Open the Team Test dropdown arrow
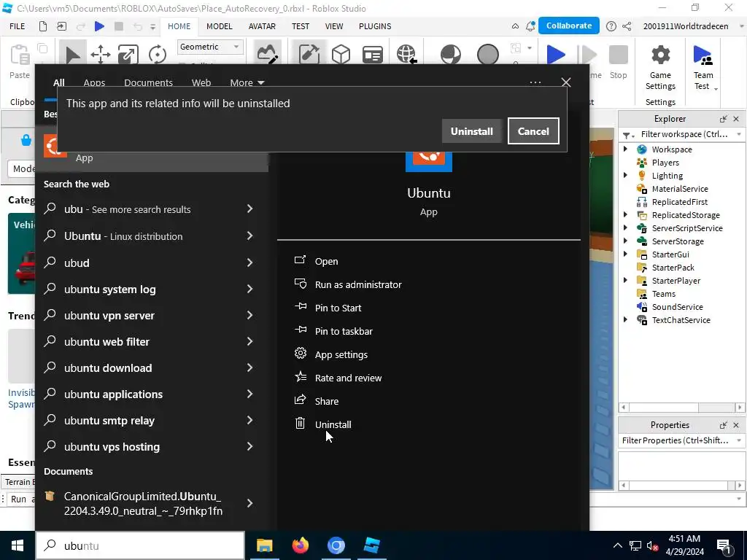 716,88
